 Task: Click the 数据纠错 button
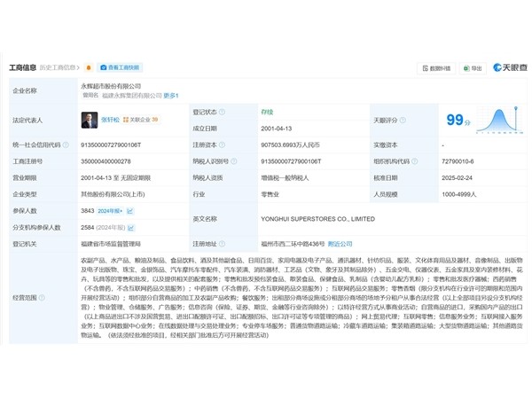point(436,68)
